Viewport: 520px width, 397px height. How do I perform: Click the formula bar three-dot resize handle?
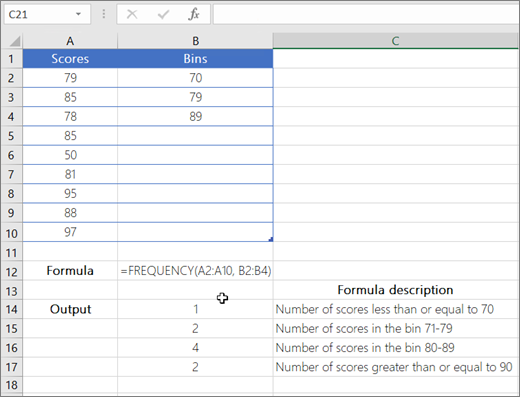point(104,14)
